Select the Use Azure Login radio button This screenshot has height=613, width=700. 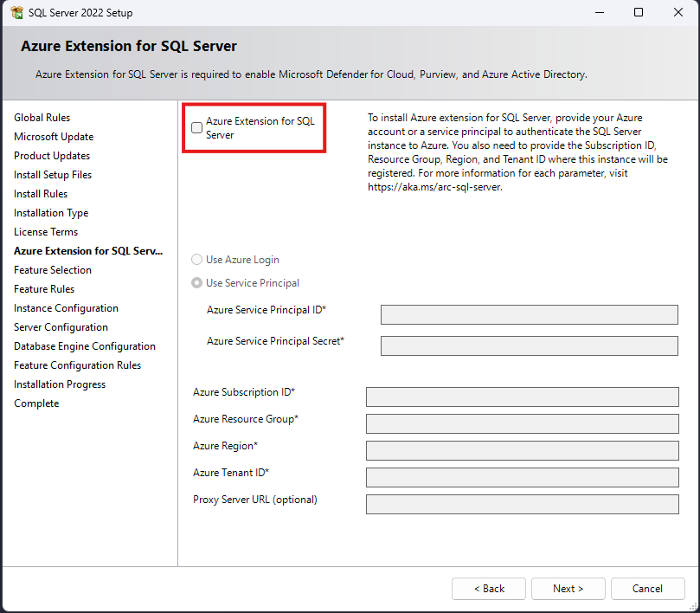pyautogui.click(x=197, y=260)
